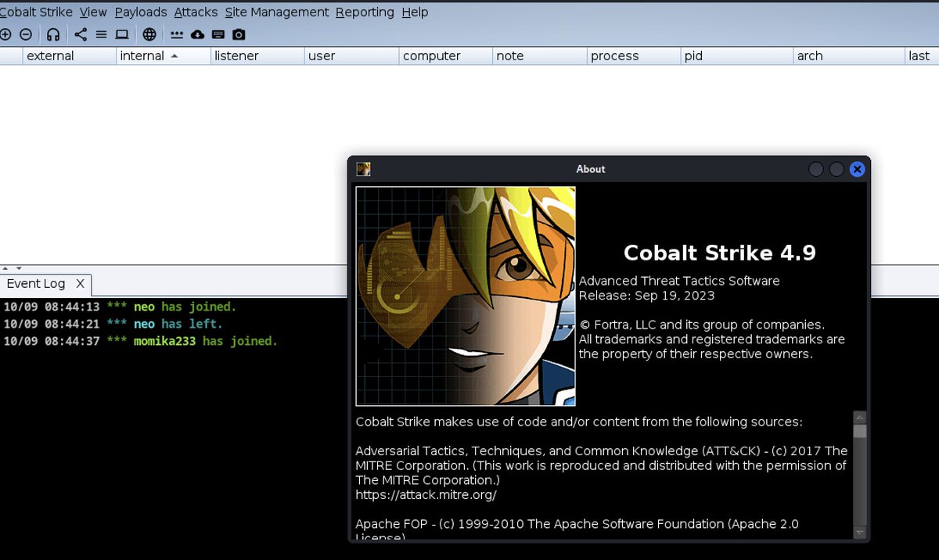Click the disconnect minus icon in toolbar
Screen dimensions: 939x560
pos(26,34)
